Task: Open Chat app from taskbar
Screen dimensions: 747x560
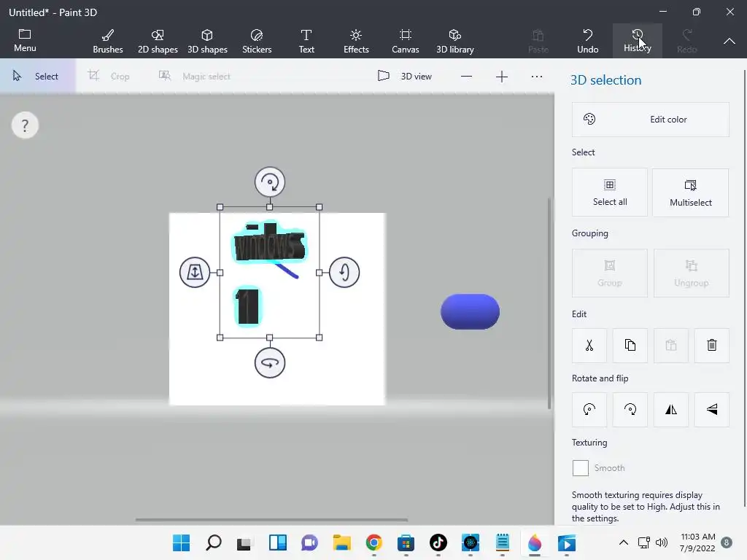Action: pos(309,542)
